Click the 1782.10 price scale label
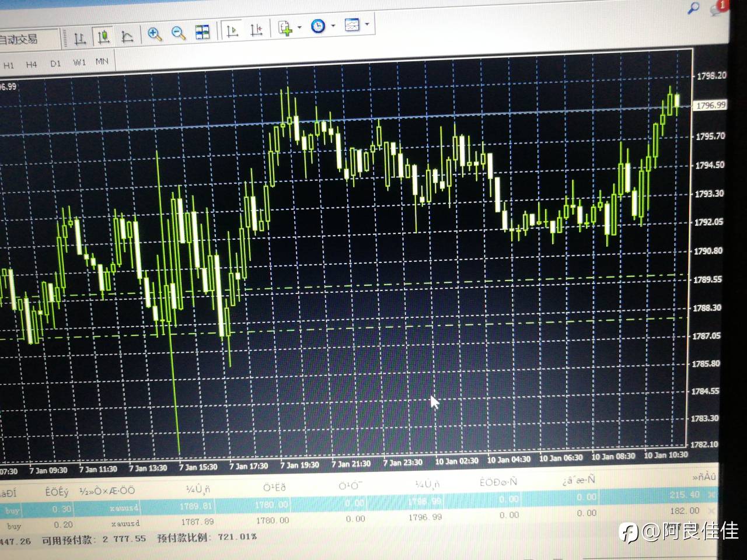The height and width of the screenshot is (560, 747). (x=705, y=444)
